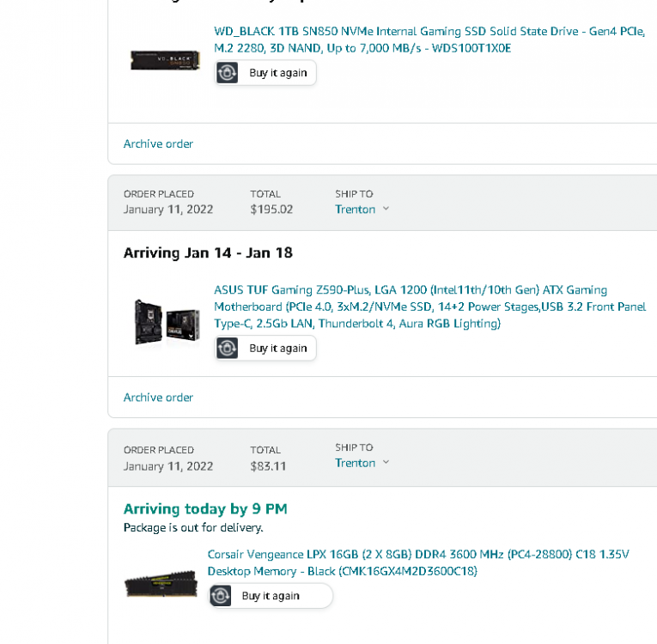Expand the Trenton ship-to dropdown for $83.11 order
This screenshot has height=644, width=657.
click(362, 463)
